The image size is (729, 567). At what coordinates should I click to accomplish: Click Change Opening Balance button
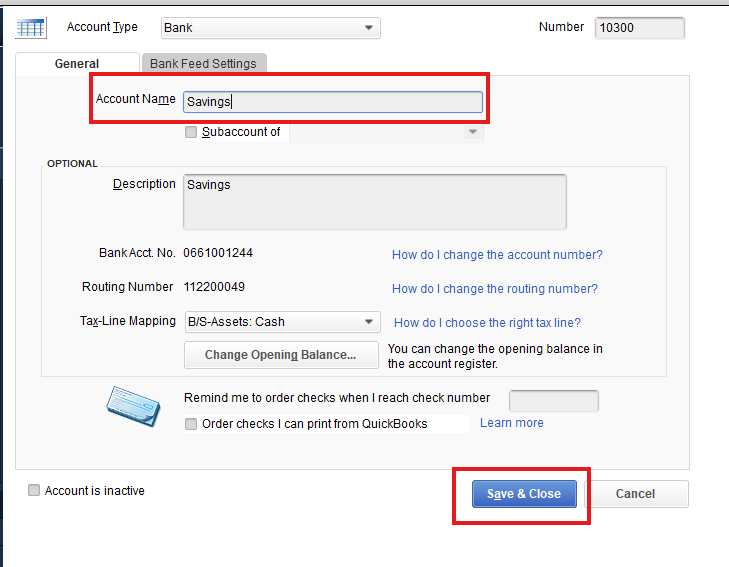(281, 355)
